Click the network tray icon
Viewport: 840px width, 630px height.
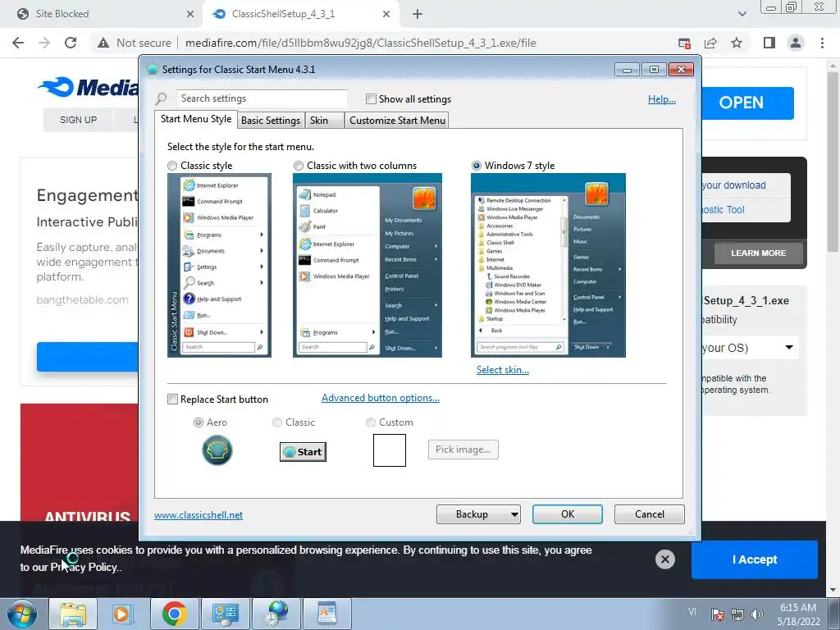click(x=737, y=614)
